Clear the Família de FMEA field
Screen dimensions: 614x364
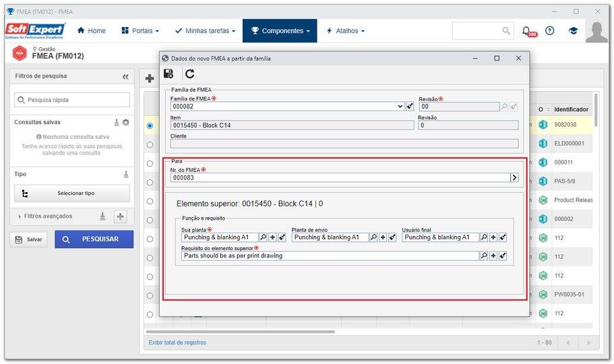coord(410,107)
